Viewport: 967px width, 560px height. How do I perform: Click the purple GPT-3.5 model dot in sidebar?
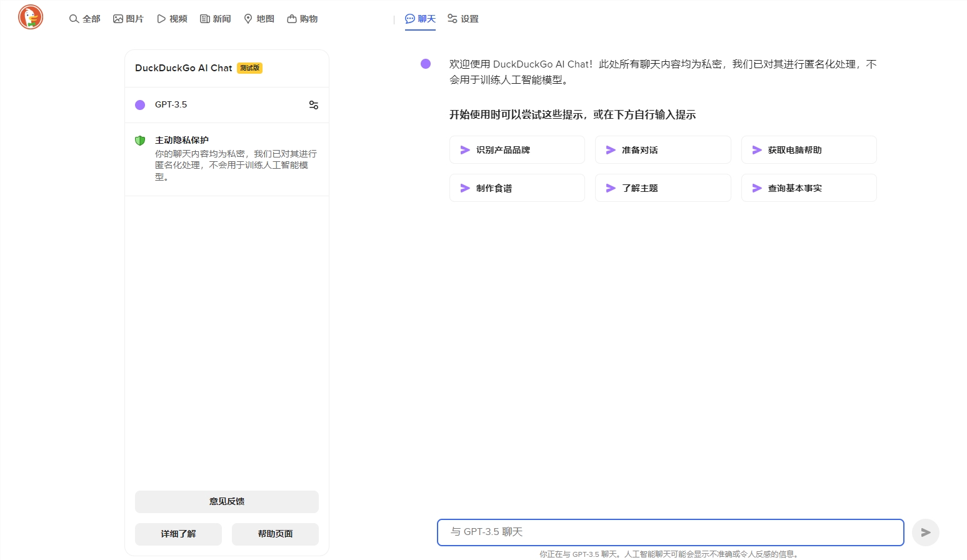[140, 105]
